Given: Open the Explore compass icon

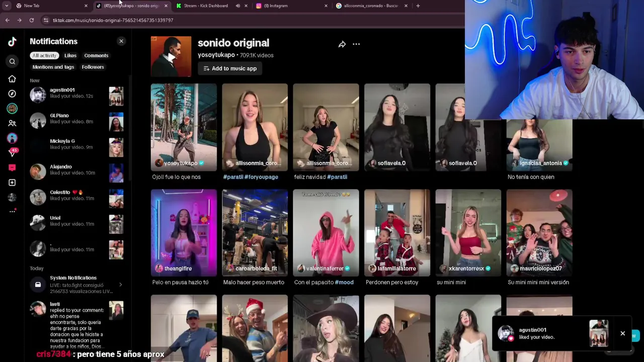Looking at the screenshot, I should (12, 94).
